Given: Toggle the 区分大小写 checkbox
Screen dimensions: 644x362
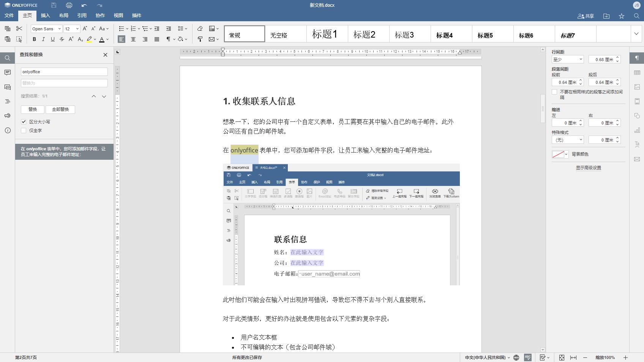Looking at the screenshot, I should pos(24,121).
